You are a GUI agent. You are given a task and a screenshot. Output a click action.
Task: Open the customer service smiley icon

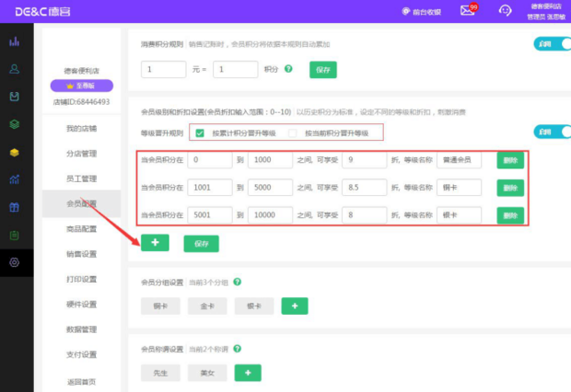tap(505, 10)
